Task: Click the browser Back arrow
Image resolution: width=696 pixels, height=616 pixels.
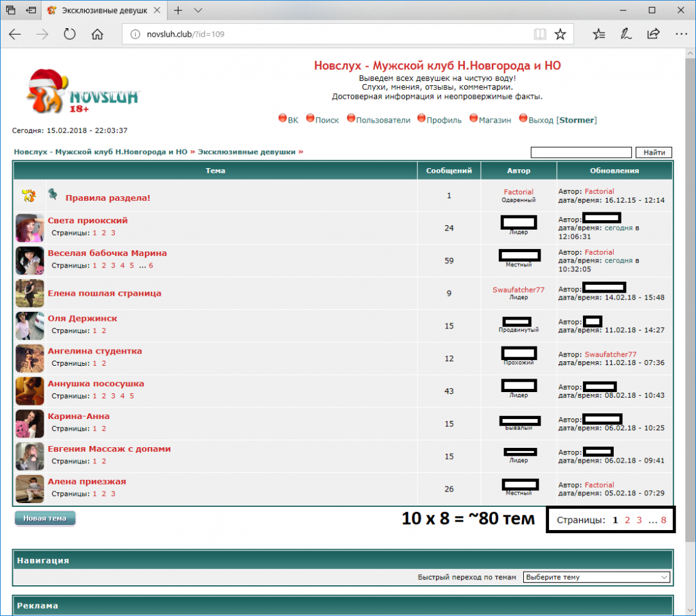Action: coord(15,34)
